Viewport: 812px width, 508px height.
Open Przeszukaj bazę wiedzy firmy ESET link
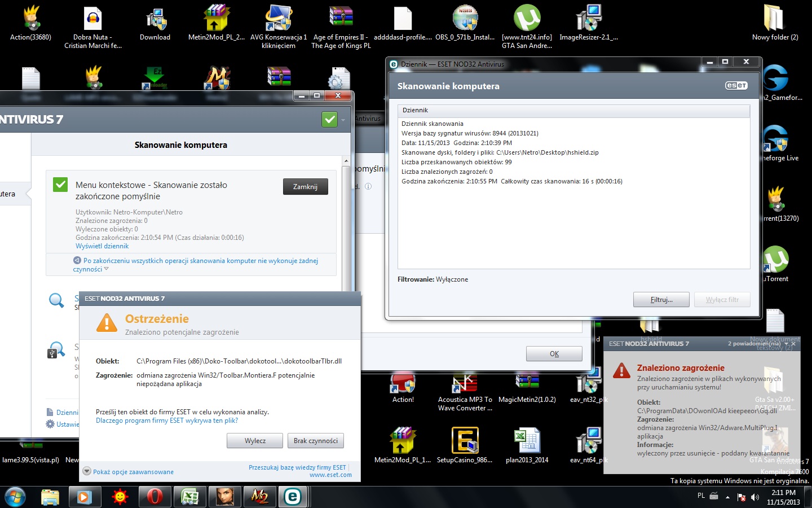tap(297, 467)
